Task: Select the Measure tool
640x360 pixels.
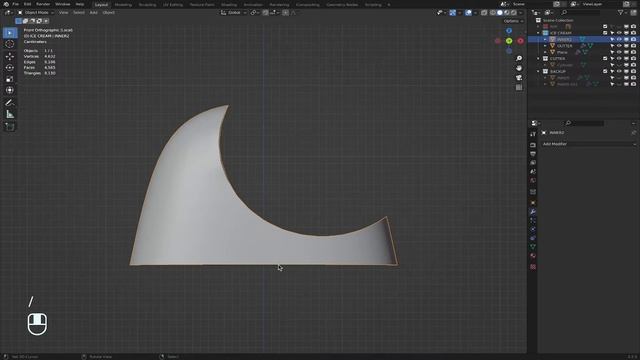Action: tap(10, 114)
